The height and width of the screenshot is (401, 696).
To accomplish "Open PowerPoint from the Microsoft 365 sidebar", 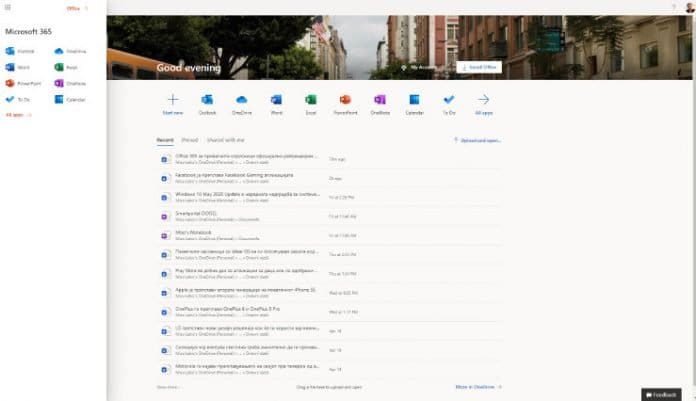I will [x=23, y=83].
